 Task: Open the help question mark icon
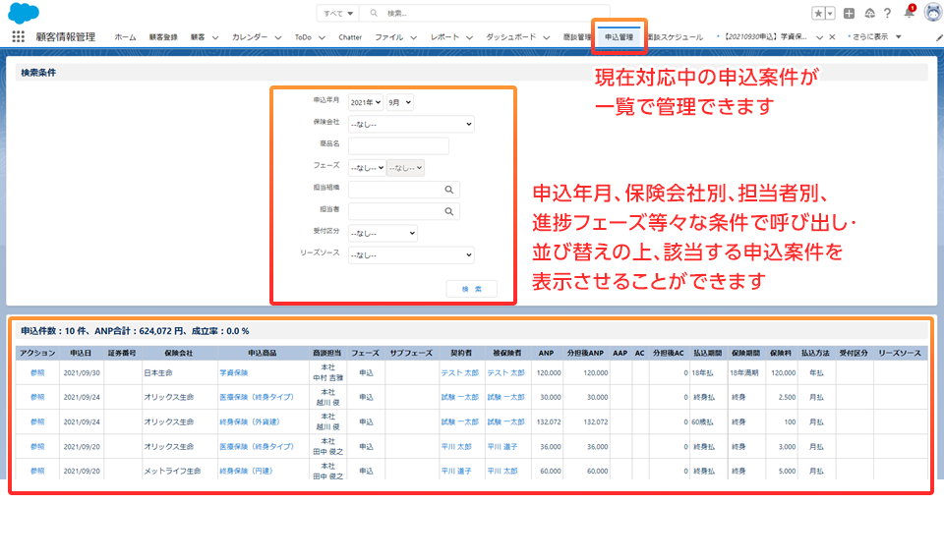[888, 13]
